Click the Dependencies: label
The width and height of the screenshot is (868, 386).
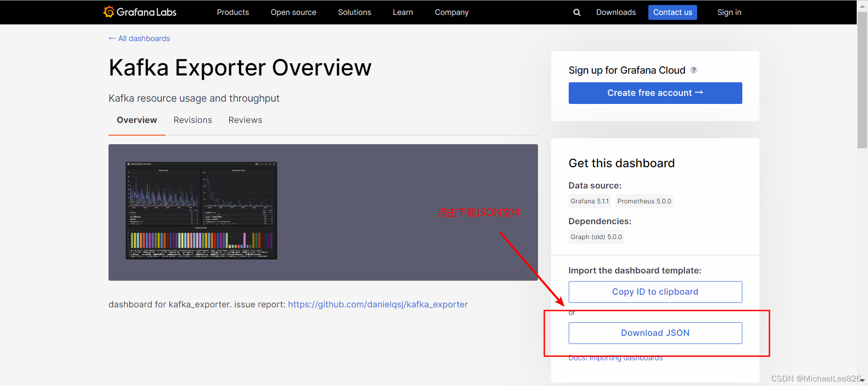[600, 221]
